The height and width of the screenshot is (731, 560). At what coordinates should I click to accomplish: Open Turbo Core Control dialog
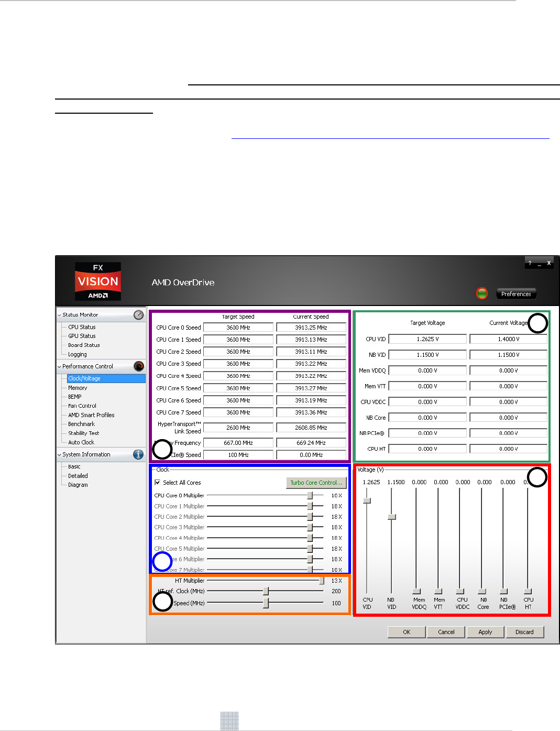[x=316, y=483]
